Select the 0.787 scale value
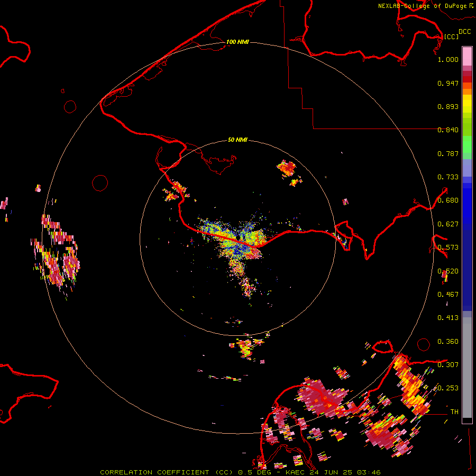The image size is (476, 476). click(x=448, y=153)
